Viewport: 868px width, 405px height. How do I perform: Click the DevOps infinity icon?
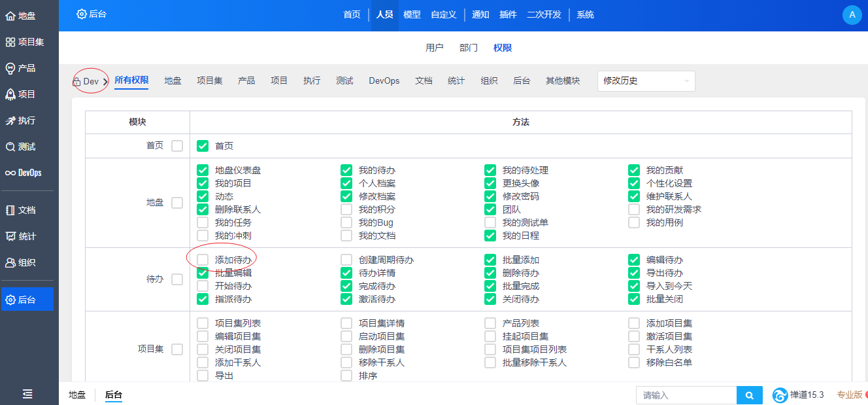click(10, 173)
